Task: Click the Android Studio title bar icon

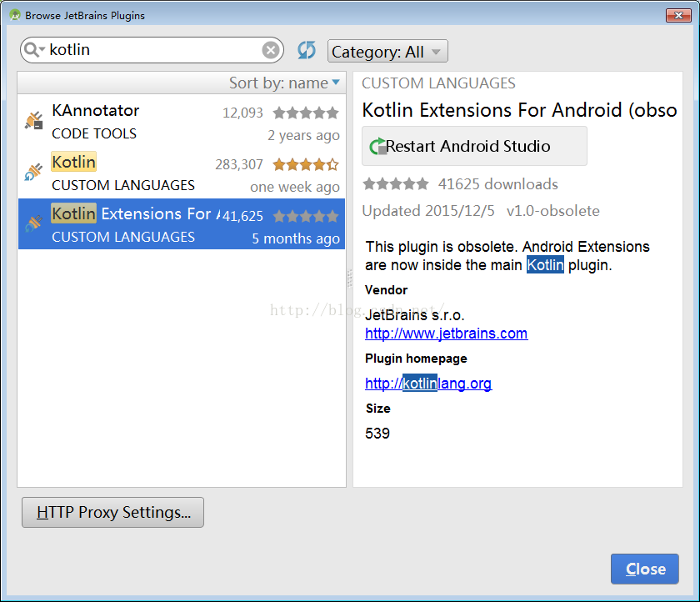Action: [14, 15]
